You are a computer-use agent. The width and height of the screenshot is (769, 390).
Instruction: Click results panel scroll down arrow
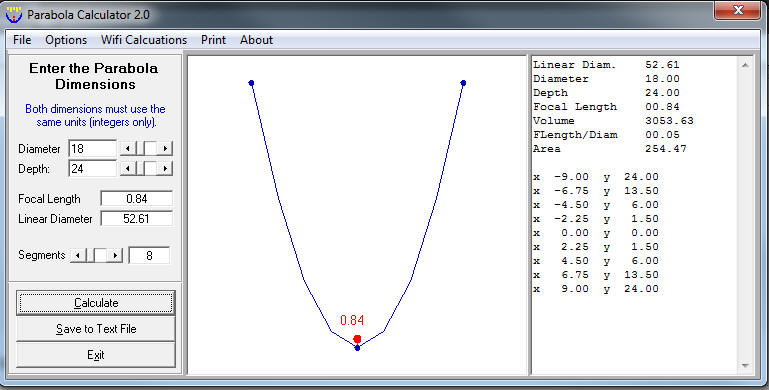(745, 365)
